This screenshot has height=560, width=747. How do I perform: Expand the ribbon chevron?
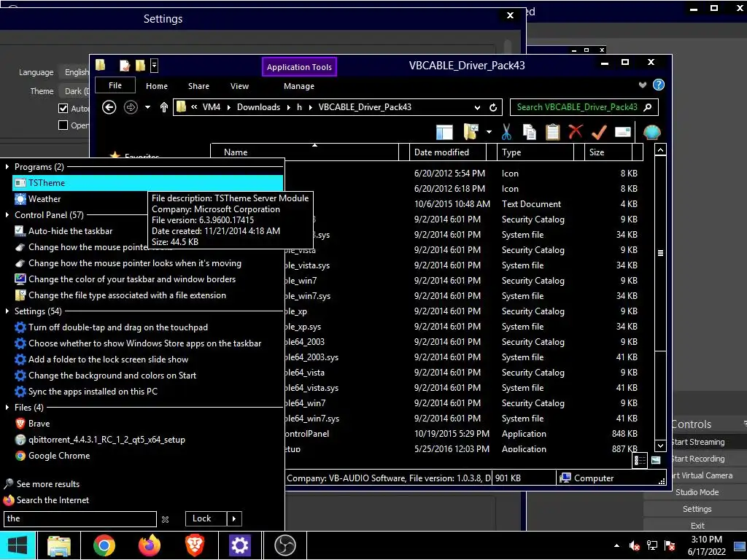643,85
